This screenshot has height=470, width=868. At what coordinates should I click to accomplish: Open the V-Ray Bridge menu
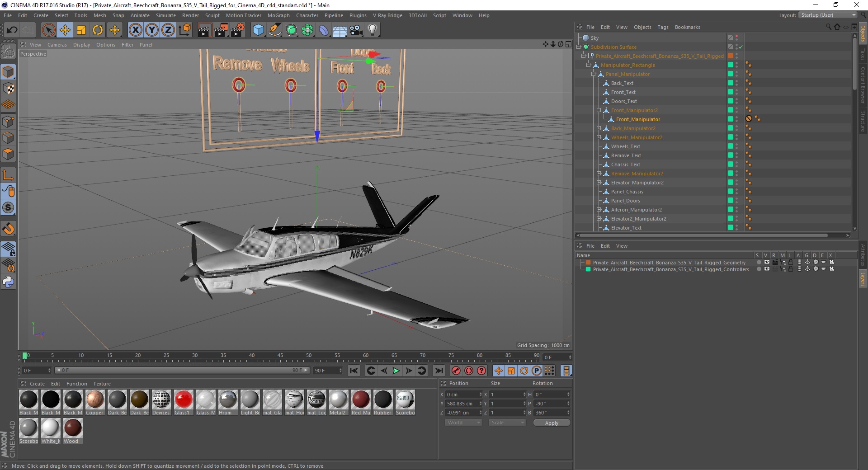coord(387,15)
